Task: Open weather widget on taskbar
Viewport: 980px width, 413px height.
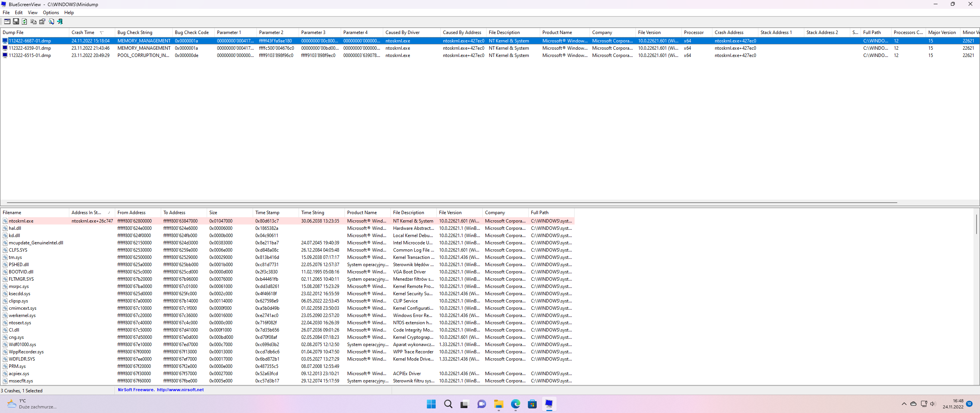Action: pyautogui.click(x=33, y=404)
